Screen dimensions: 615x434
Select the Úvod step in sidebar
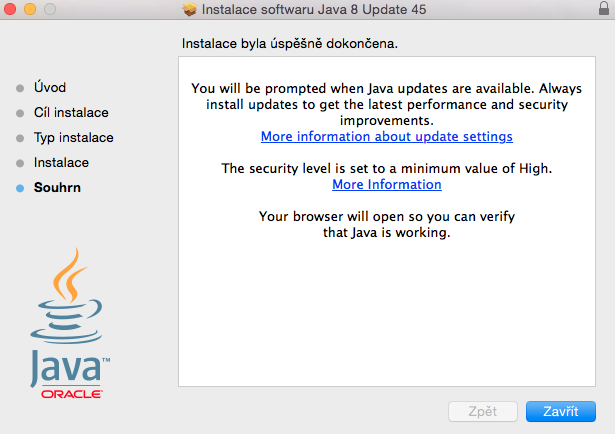point(50,87)
